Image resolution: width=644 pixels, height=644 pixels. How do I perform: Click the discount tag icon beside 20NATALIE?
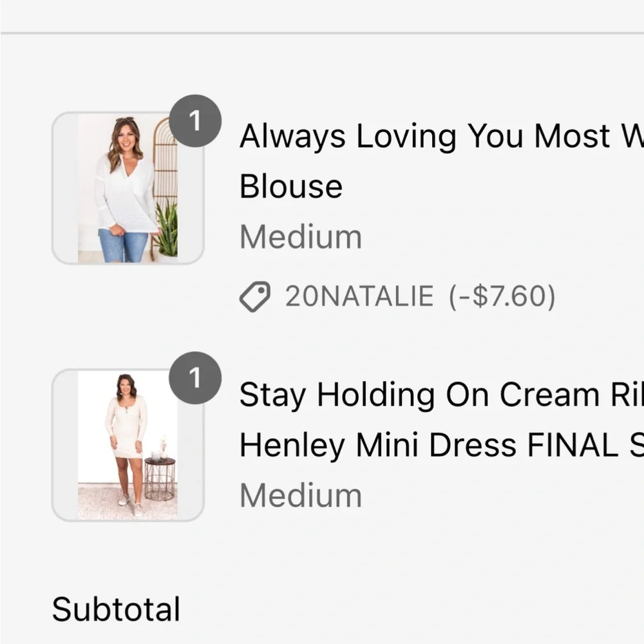(254, 296)
